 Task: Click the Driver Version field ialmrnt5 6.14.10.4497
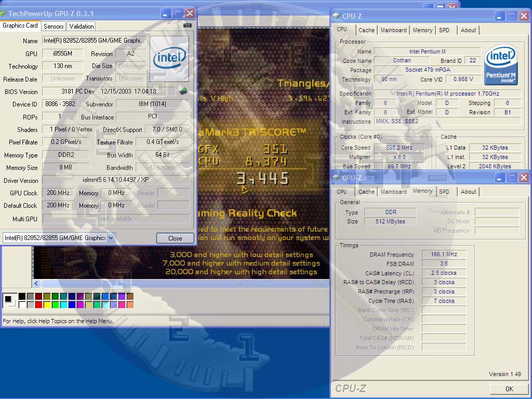116,180
